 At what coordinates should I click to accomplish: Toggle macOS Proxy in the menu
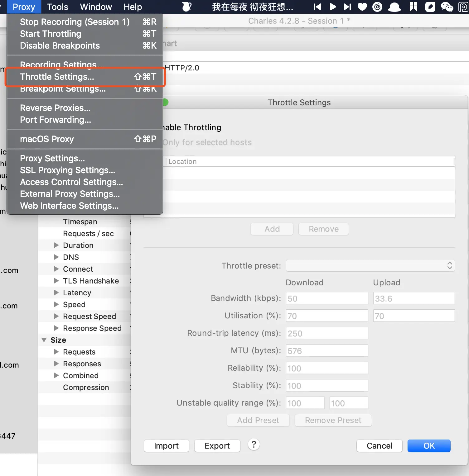coord(85,139)
